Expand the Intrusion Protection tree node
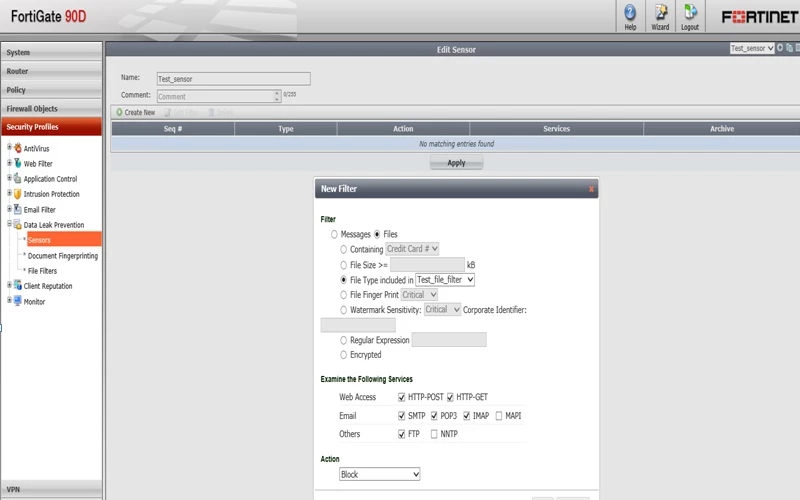Screen dimensions: 800x500 pyautogui.click(x=9, y=193)
